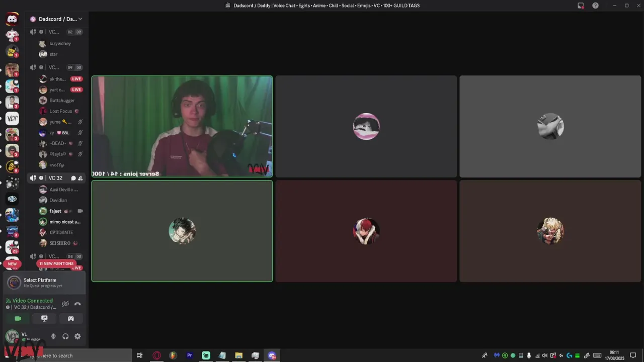Screen dimensions: 644x362
Task: Focus the blonde avatar participant tile
Action: coord(550,231)
